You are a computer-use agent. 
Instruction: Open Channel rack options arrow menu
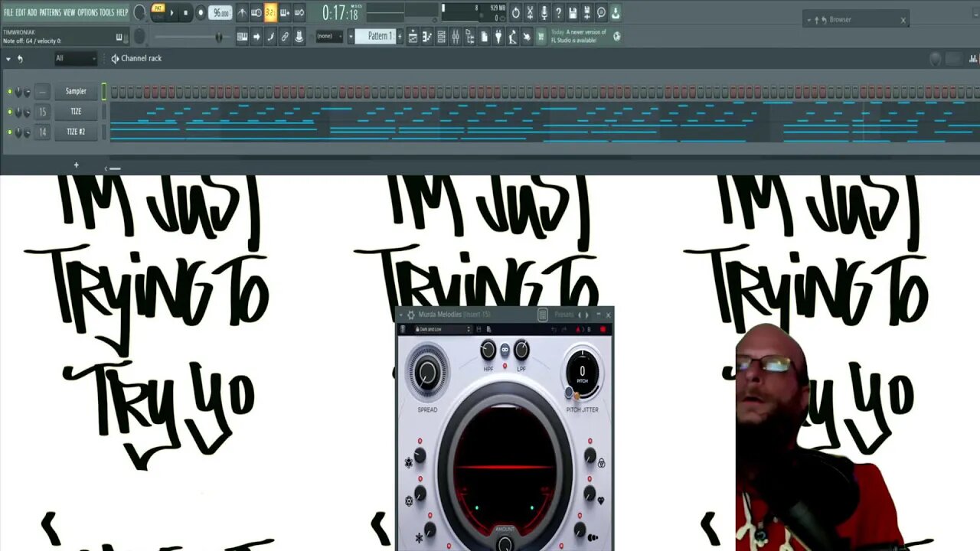[8, 58]
